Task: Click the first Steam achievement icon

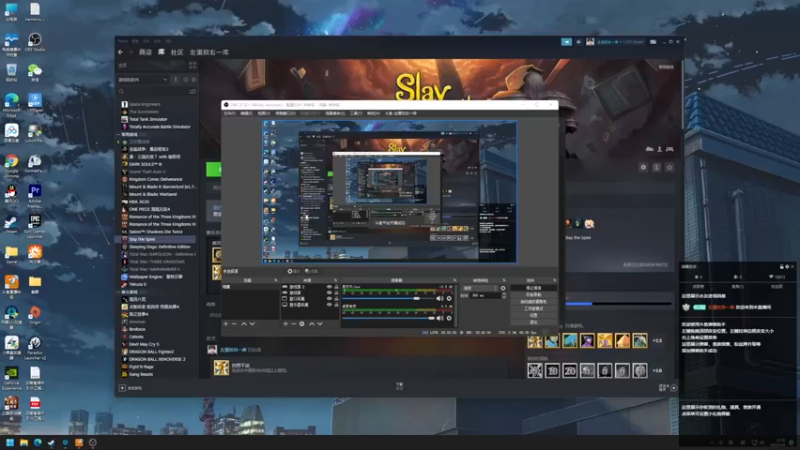Action: 535,341
